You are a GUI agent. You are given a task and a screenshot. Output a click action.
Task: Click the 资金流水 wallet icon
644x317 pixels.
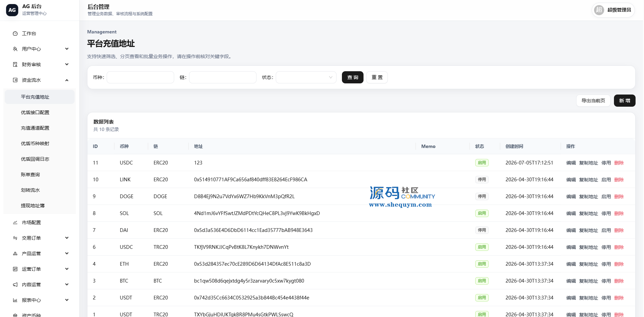pos(15,80)
